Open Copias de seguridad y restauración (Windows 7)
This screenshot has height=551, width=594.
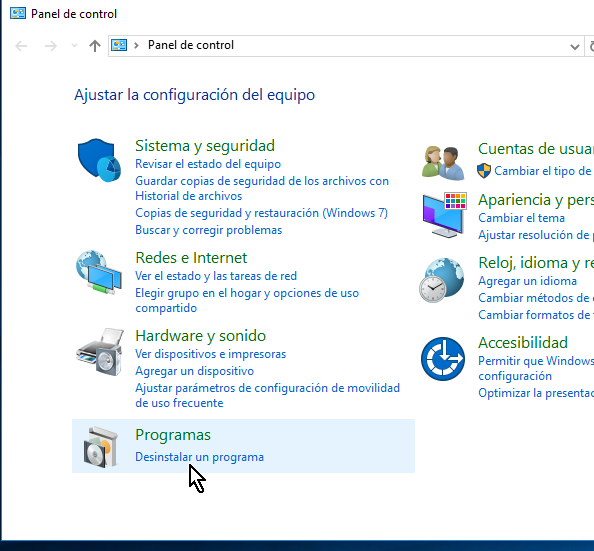point(261,213)
